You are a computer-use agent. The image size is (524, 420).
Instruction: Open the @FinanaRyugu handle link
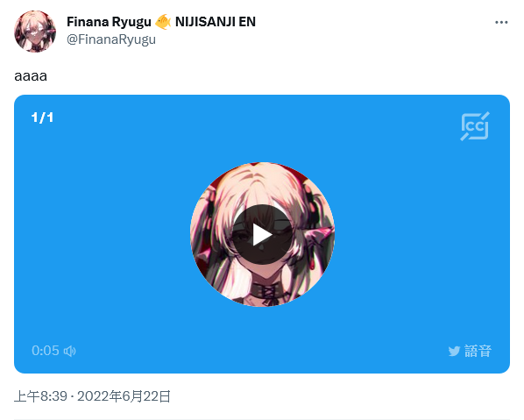click(111, 39)
